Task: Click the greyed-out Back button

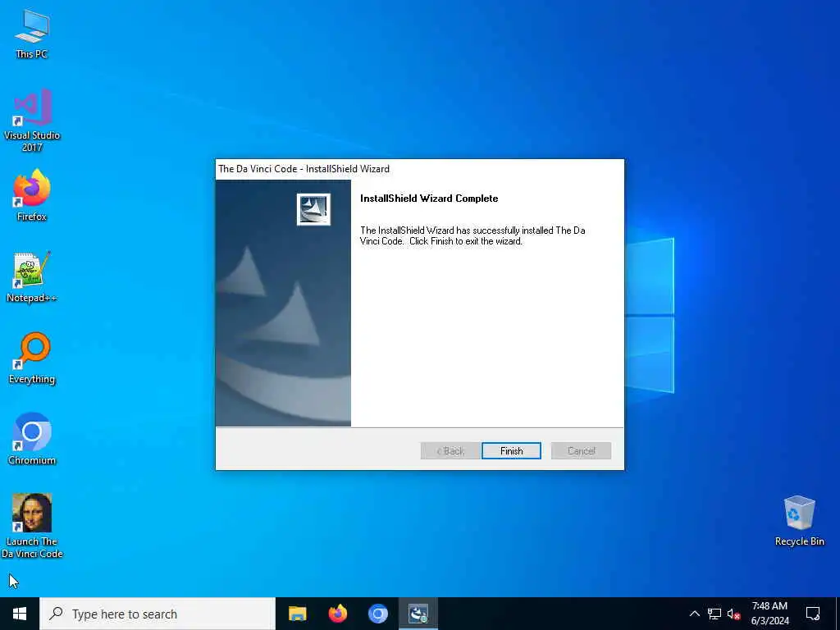Action: 450,451
